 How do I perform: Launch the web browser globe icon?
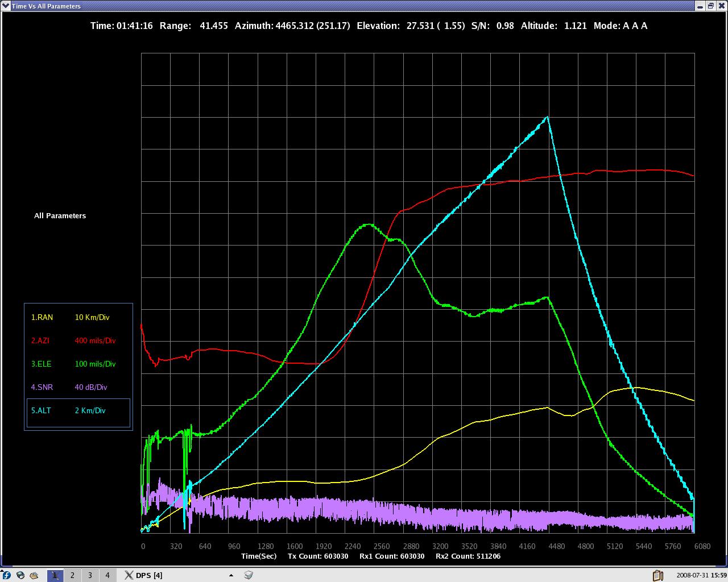pos(20,575)
